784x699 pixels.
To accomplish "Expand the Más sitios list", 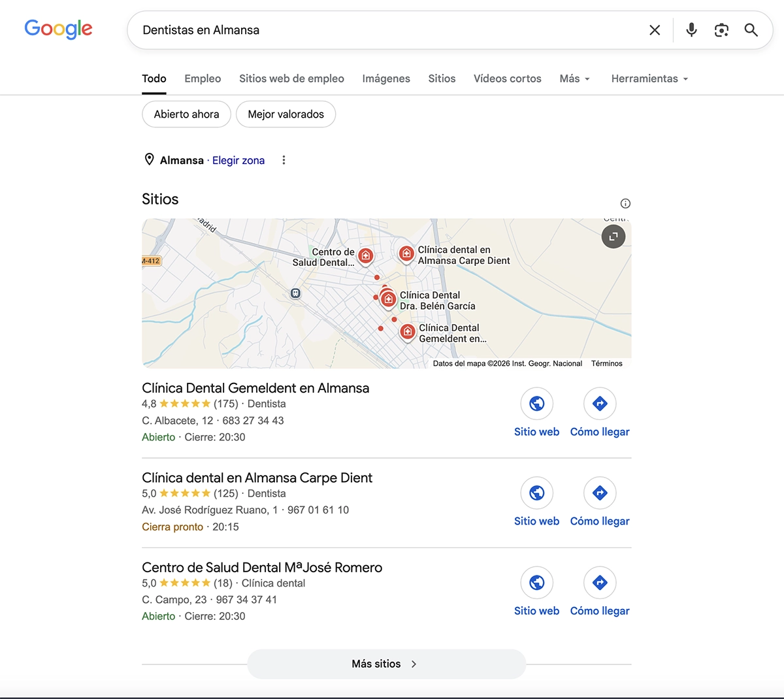I will click(x=386, y=664).
